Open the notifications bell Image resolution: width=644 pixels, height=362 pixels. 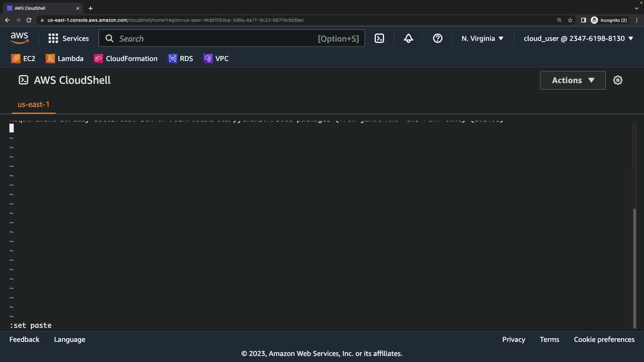coord(408,39)
